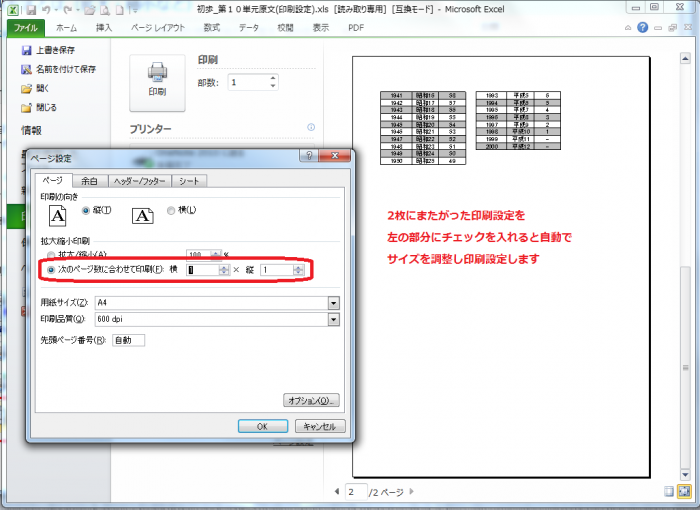Select the ページ tab in Page Setup
The image size is (700, 510).
click(53, 180)
